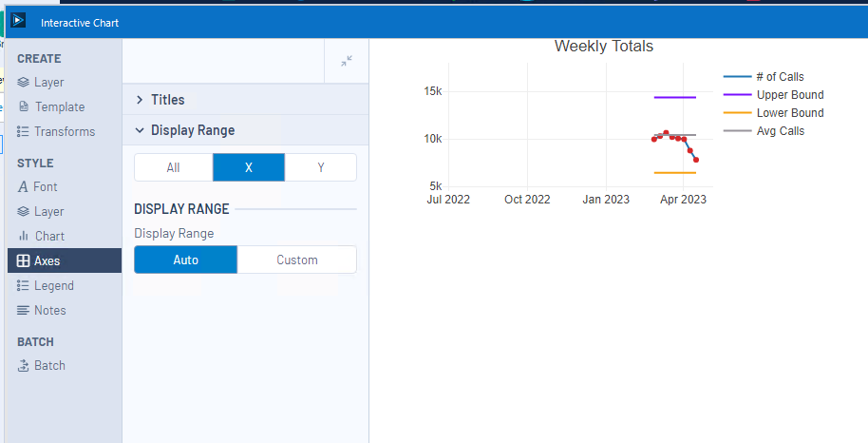The image size is (868, 443).
Task: Click the 'Apr 2023' x-axis label
Action: pos(683,200)
